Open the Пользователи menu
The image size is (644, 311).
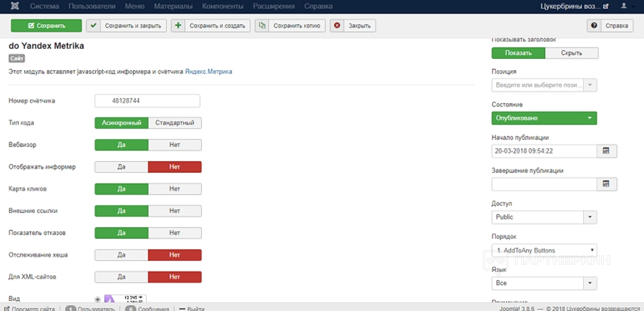click(92, 7)
